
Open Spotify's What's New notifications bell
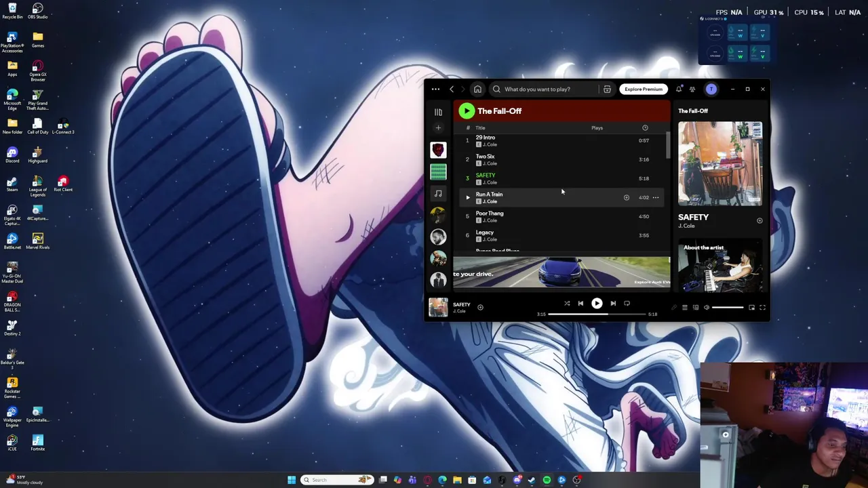click(x=679, y=89)
